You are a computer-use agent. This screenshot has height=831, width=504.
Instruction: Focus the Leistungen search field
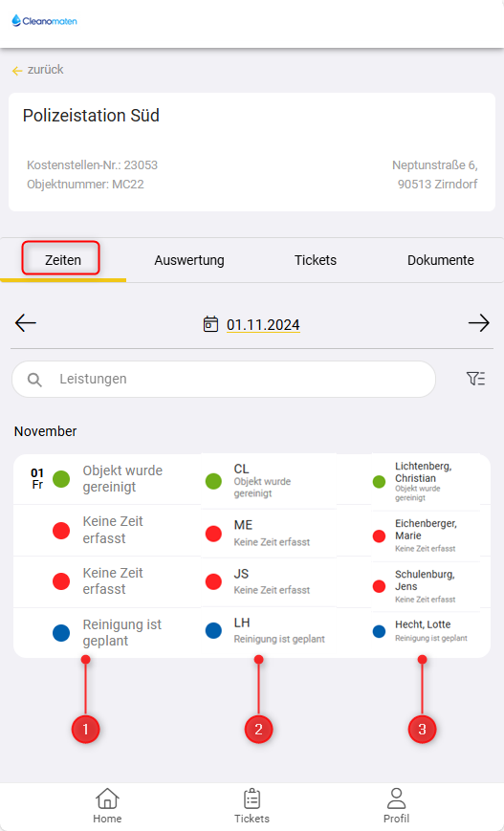224,379
